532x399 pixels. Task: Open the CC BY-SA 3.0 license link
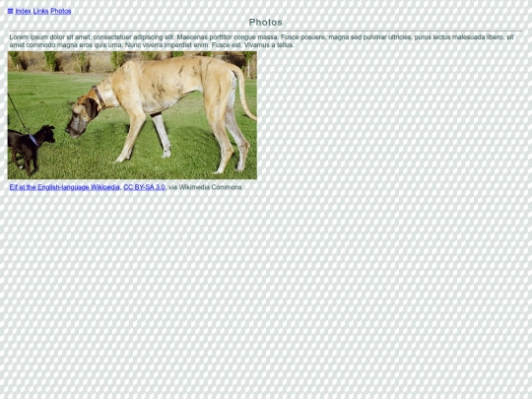click(x=144, y=187)
